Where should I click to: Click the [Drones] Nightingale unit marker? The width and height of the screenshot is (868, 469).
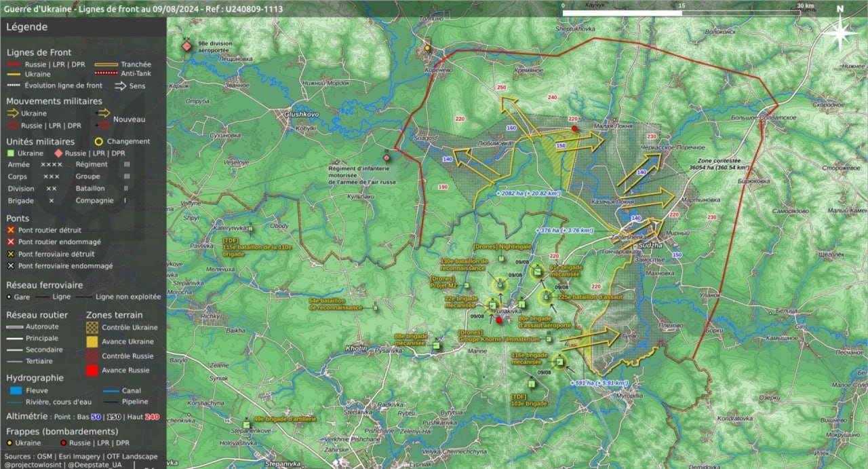[502, 259]
